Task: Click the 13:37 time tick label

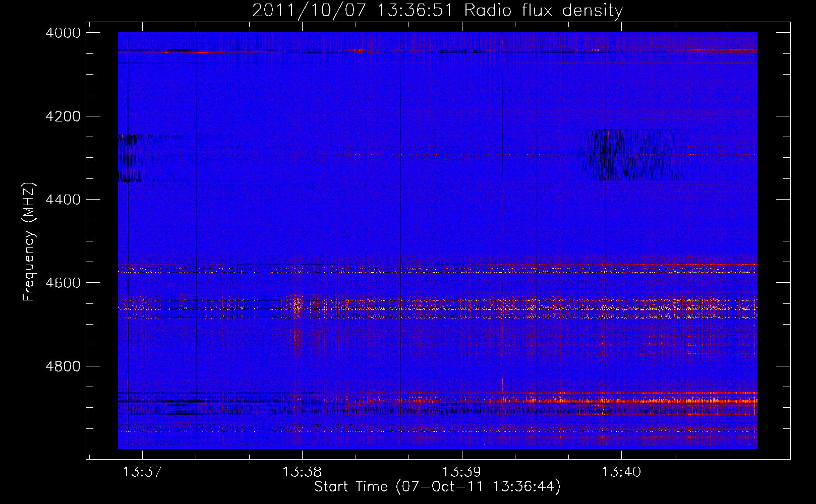Action: [x=143, y=472]
